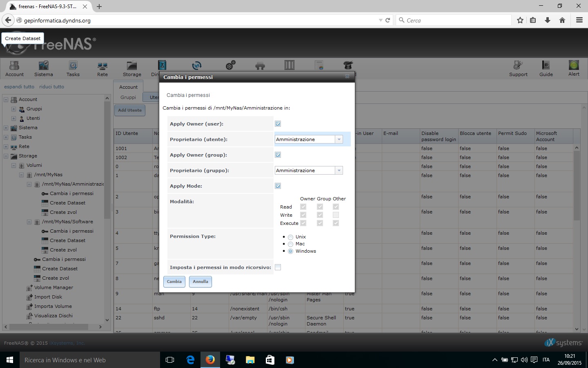Viewport: 588px width, 368px height.
Task: Open action center notifications icon
Action: 534,360
